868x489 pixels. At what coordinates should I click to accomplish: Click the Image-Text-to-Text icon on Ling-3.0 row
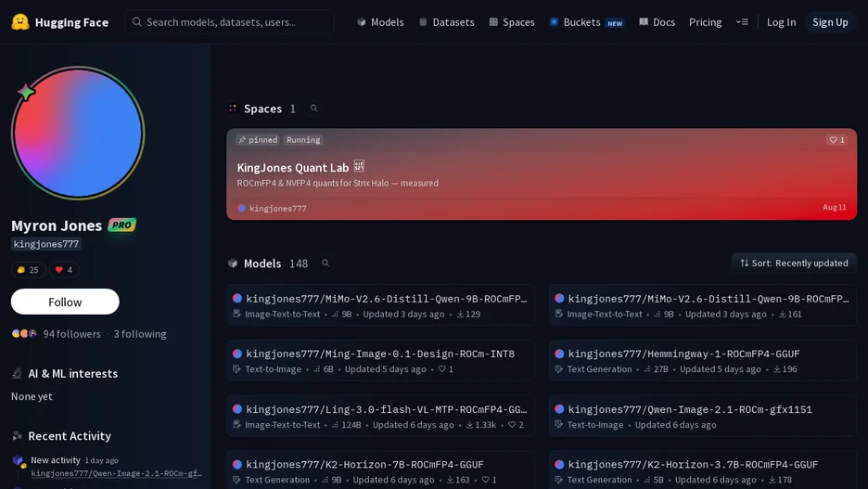tap(236, 425)
